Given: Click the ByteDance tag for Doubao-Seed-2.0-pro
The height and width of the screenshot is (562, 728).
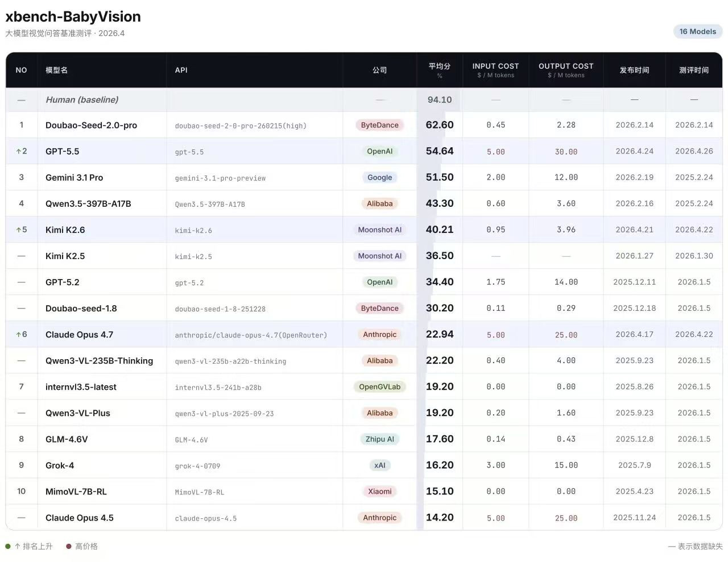Looking at the screenshot, I should click(x=379, y=125).
